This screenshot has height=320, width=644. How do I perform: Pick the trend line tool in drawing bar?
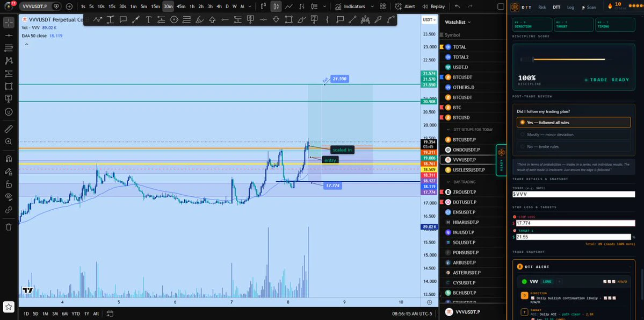(x=352, y=19)
